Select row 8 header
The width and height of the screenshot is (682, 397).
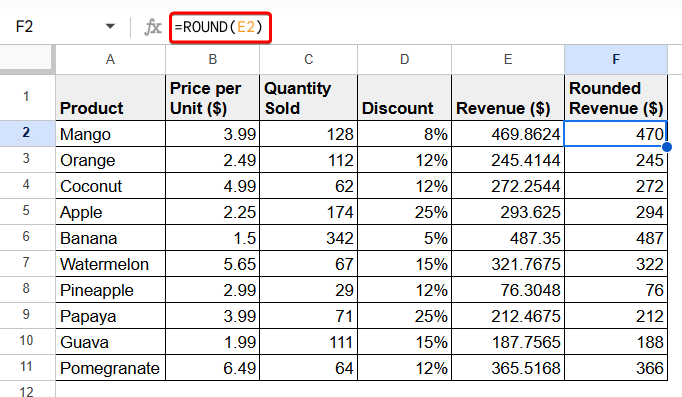point(27,289)
